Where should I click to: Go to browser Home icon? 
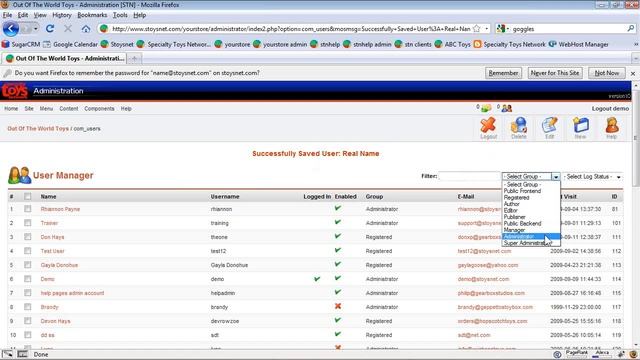(86, 29)
